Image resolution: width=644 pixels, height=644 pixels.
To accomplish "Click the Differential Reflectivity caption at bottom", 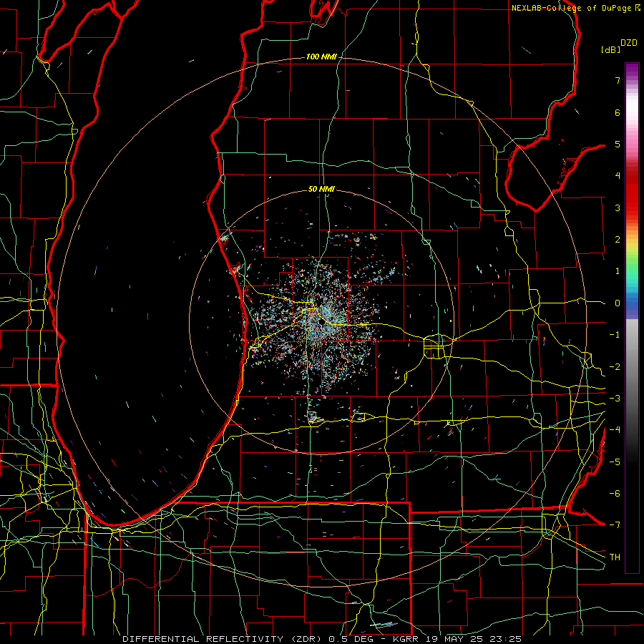I will coord(322,639).
